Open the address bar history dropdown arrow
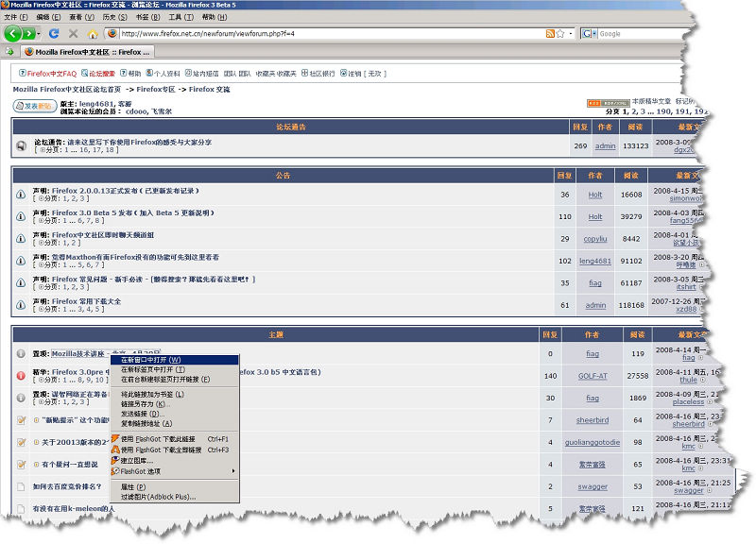Screen dimensions: 756x544 pyautogui.click(x=571, y=34)
